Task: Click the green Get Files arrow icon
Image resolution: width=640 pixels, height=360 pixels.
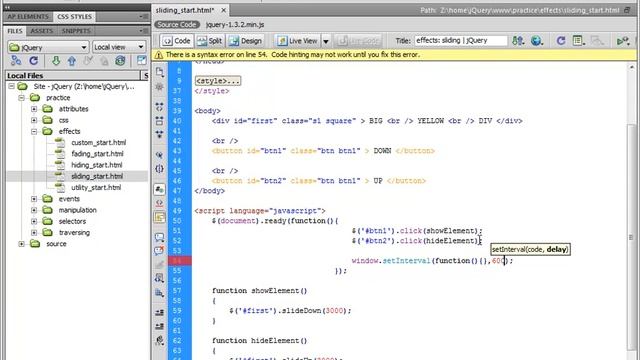Action: click(x=56, y=61)
